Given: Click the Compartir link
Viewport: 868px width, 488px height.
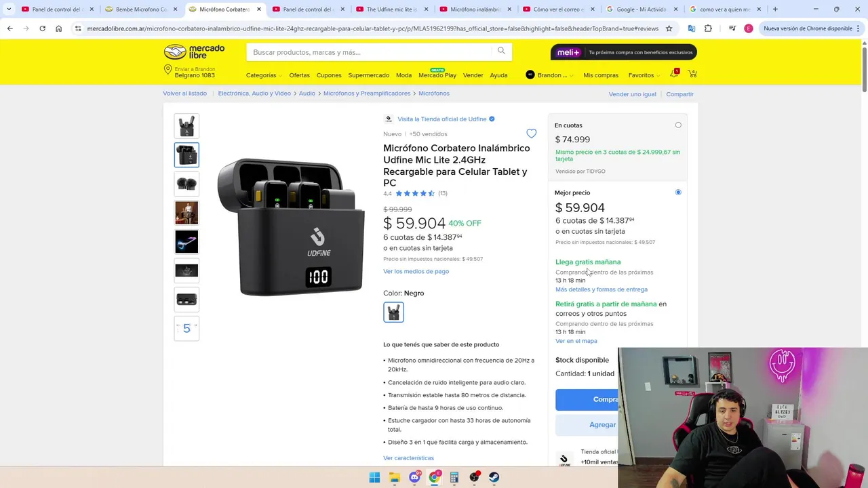Looking at the screenshot, I should [679, 94].
